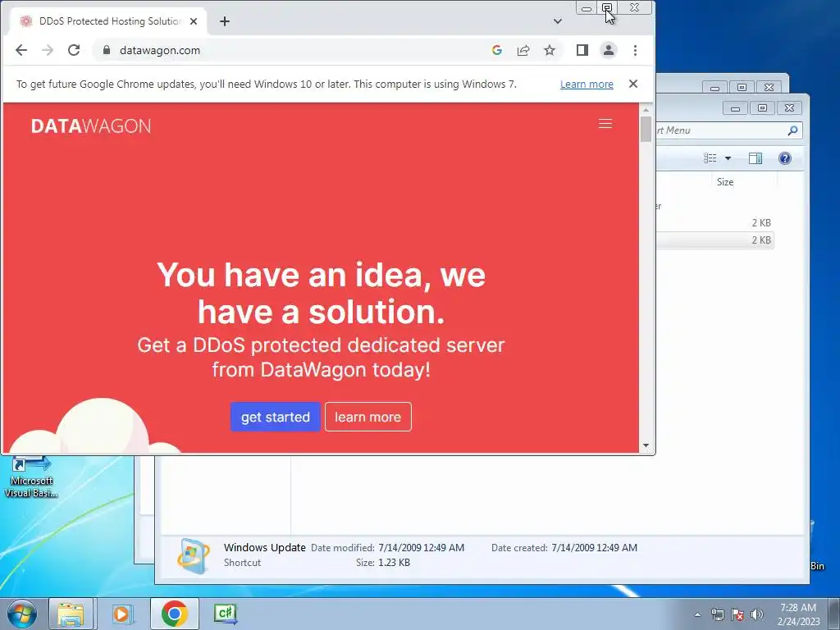Reload the datawagon.com page
Image resolution: width=840 pixels, height=630 pixels.
pos(74,50)
